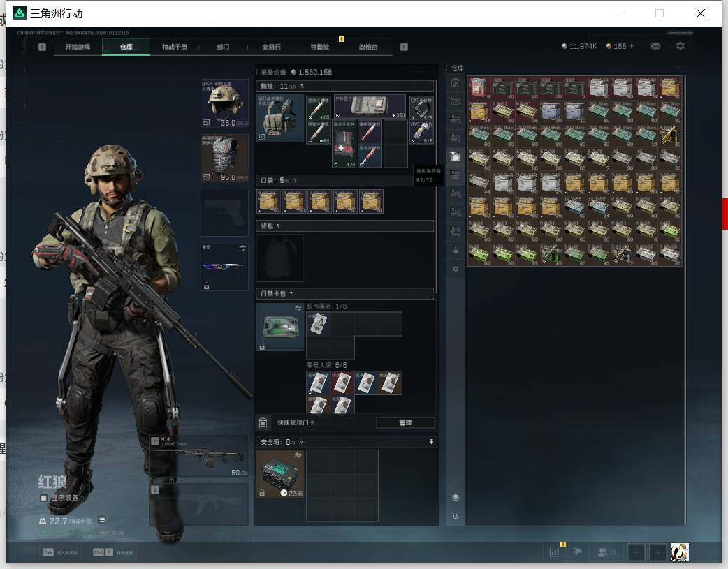Image resolution: width=728 pixels, height=569 pixels.
Task: Switch to the 开始游戏 tab
Action: click(78, 47)
